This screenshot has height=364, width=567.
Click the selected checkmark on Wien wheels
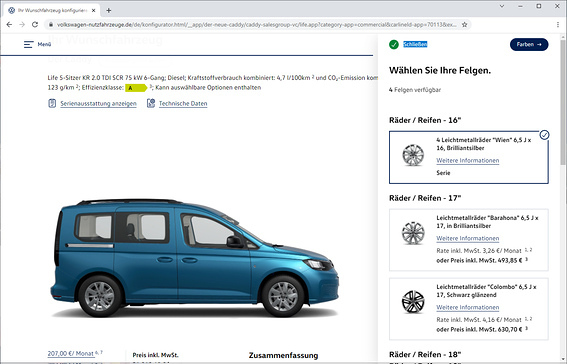click(544, 135)
